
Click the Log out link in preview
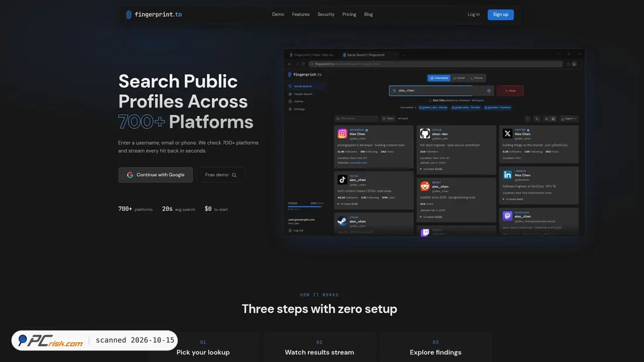296,230
